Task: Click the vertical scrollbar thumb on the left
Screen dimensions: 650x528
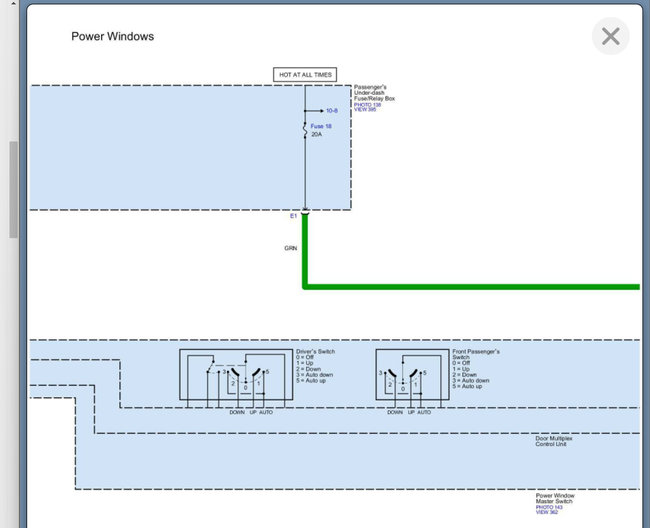Action: click(x=14, y=189)
